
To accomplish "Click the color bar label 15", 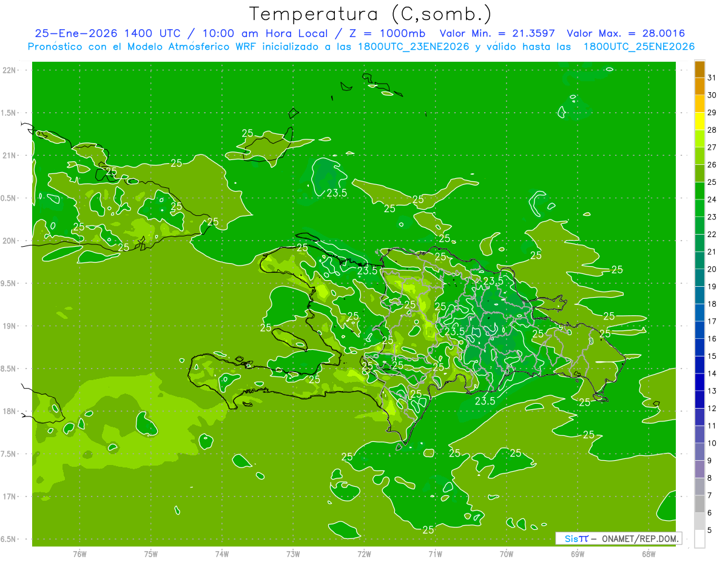I will coord(712,356).
